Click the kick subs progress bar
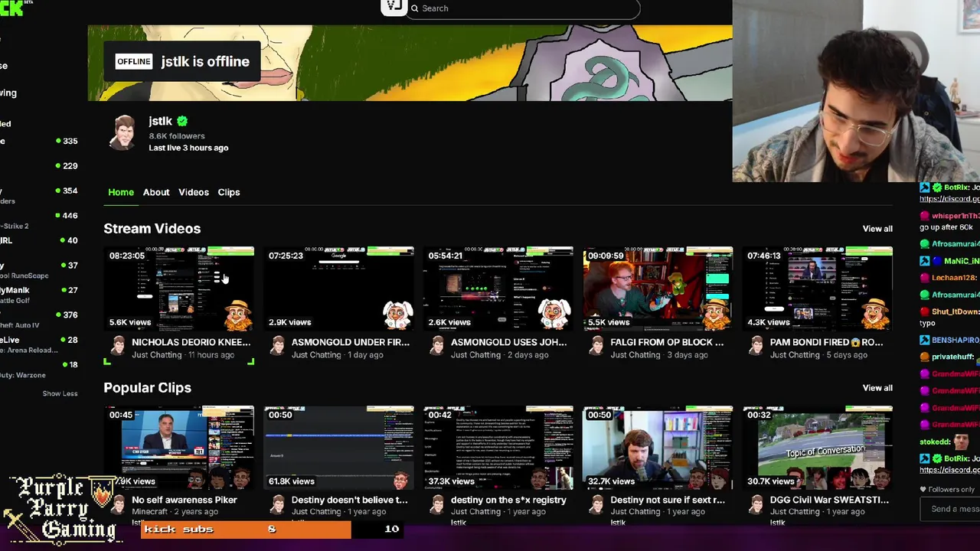Image resolution: width=980 pixels, height=551 pixels. click(272, 529)
